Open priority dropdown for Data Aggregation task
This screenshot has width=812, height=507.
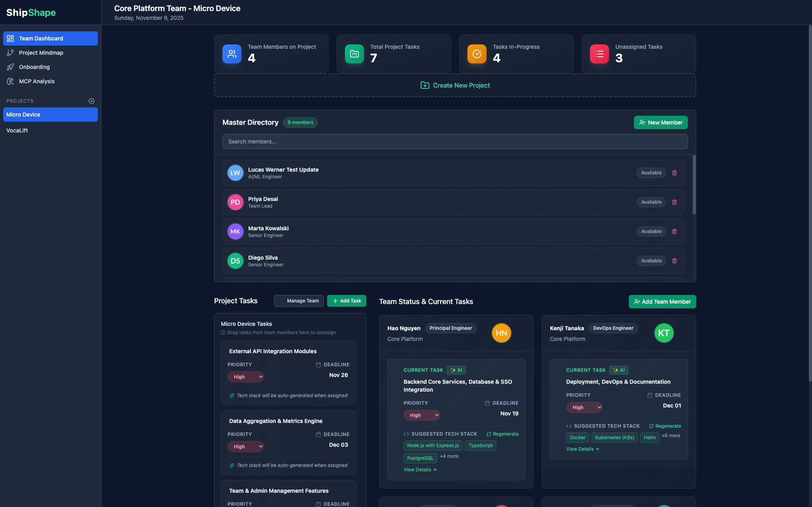click(246, 447)
